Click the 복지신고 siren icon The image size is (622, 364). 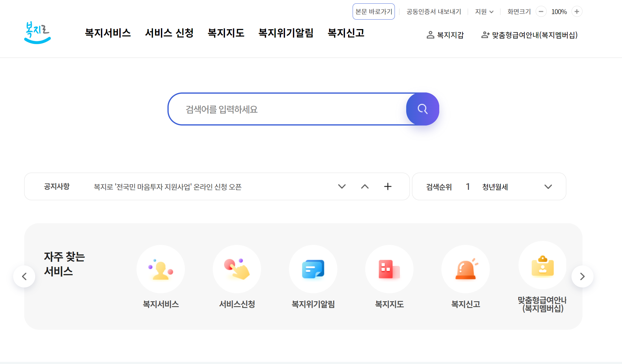(x=465, y=269)
